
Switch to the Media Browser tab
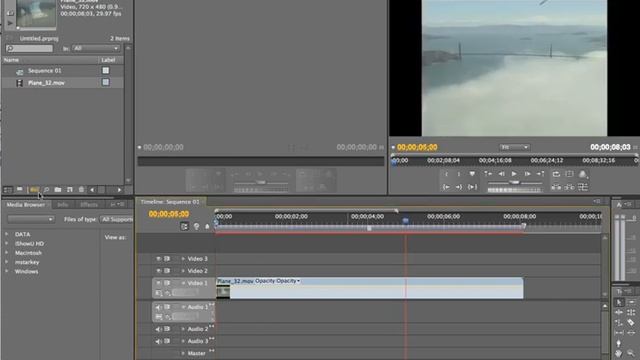point(26,204)
